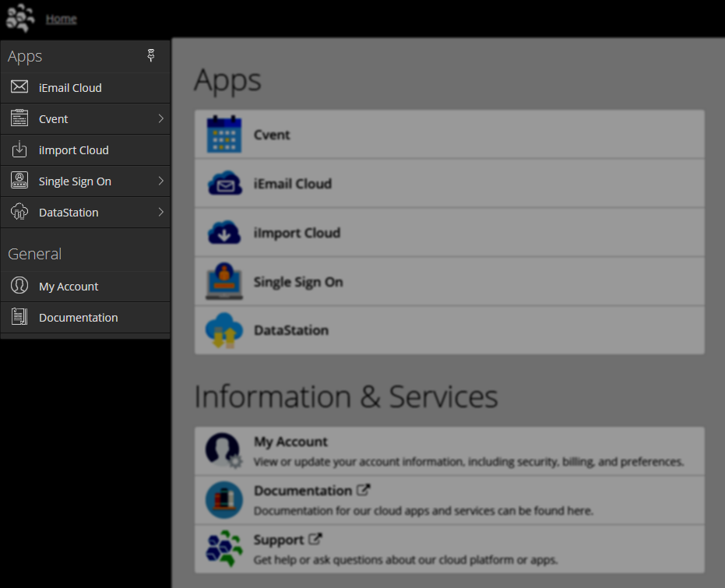The height and width of the screenshot is (588, 725).
Task: Expand the Cvent submenu chevron
Action: [160, 118]
